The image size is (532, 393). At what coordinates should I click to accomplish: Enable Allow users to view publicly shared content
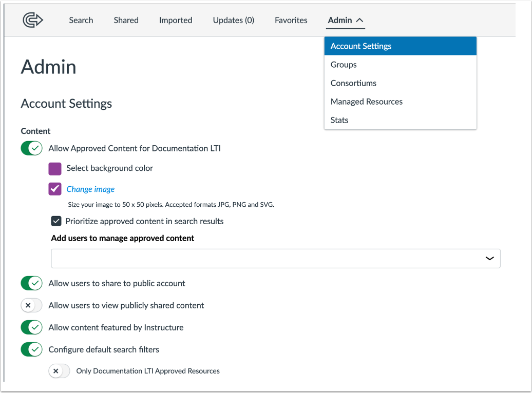31,305
